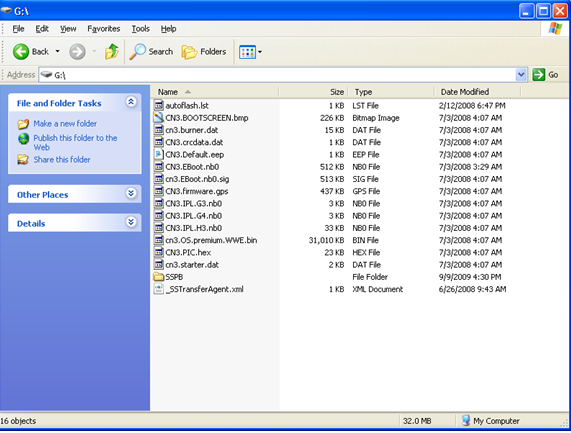Select the CN3.IPL.G3.nb0 file icon
Screen dimensions: 571x433
[x=158, y=203]
